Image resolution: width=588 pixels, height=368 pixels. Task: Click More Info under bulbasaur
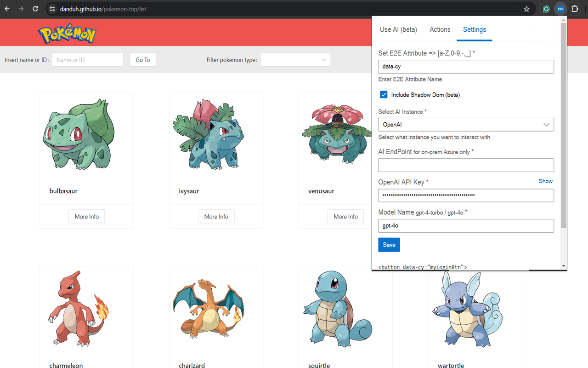(x=87, y=217)
